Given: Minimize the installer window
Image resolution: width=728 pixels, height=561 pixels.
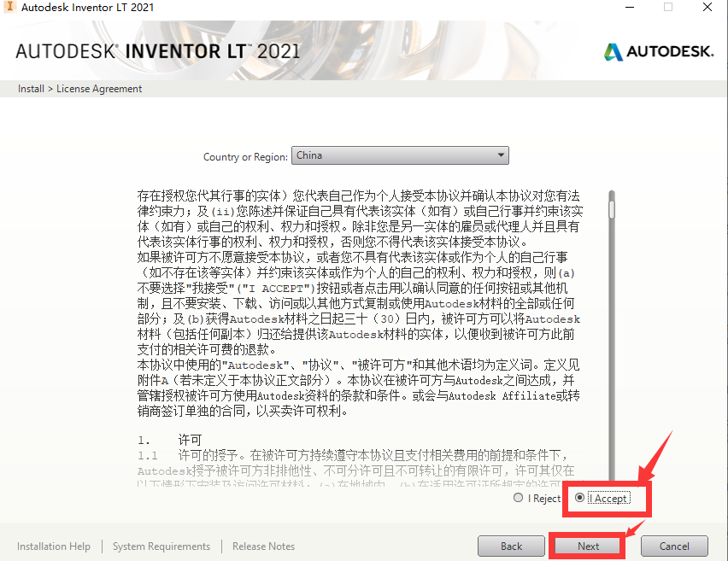Looking at the screenshot, I should [x=630, y=7].
